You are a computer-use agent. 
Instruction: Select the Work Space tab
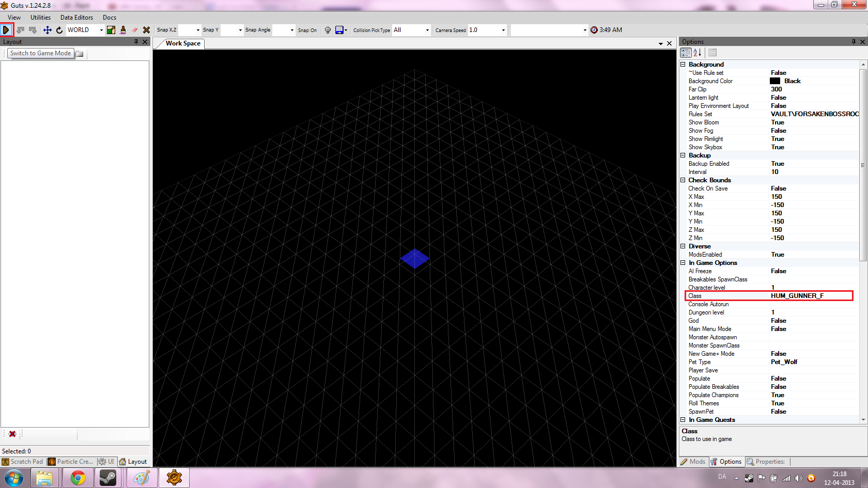pos(183,43)
